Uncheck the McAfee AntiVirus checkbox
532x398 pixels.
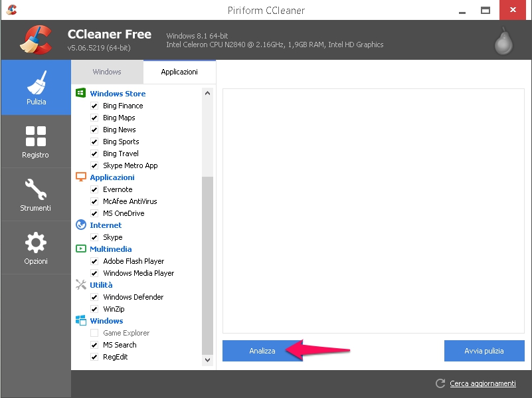point(94,201)
